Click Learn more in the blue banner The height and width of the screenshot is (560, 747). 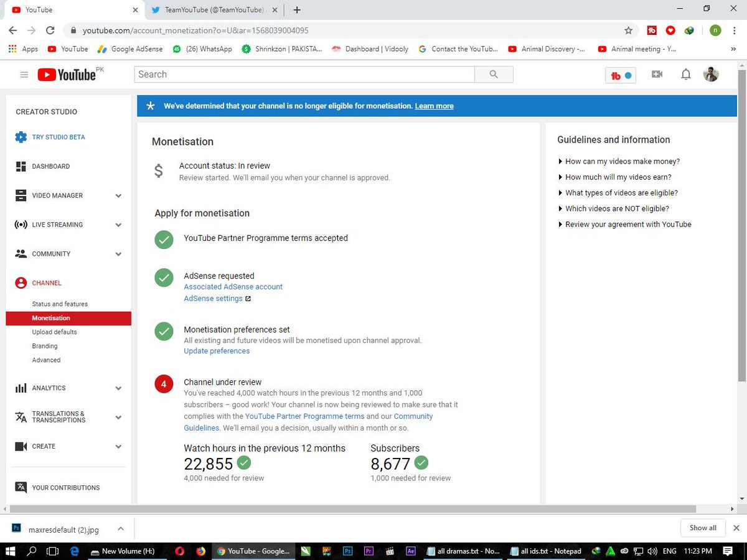coord(434,106)
